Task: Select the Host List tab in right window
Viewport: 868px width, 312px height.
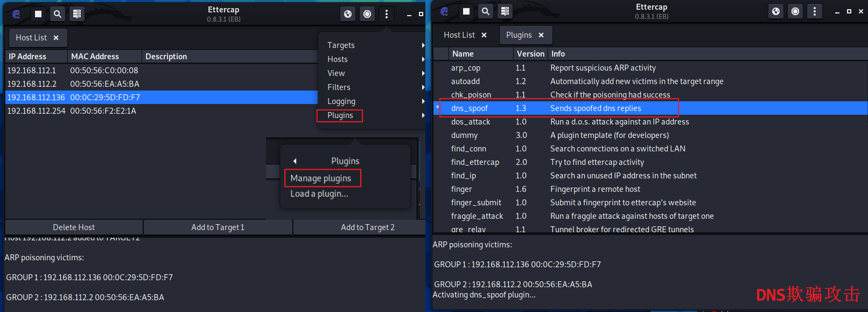Action: [459, 35]
